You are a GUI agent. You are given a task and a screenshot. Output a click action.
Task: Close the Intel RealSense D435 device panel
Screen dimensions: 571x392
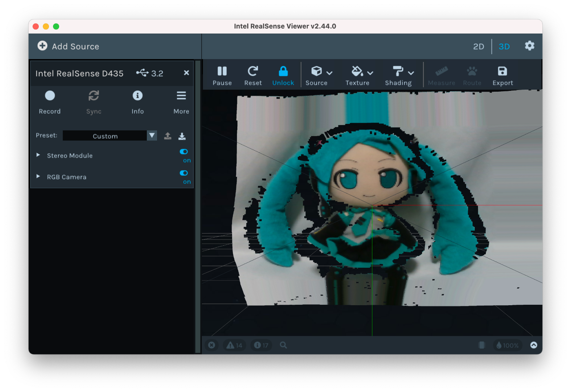point(186,73)
